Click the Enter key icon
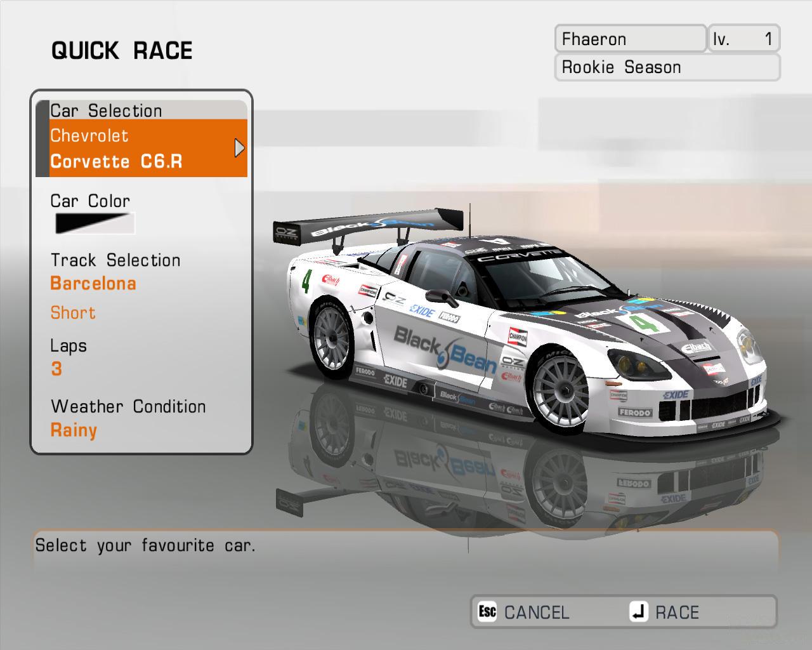Image resolution: width=812 pixels, height=650 pixels. 638,611
